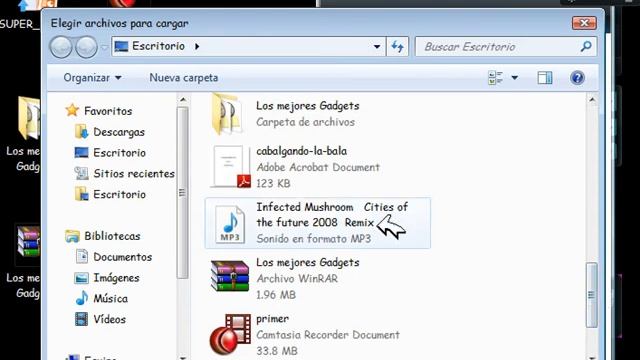Screen dimensions: 640x360
Task: Open the Organizar menu
Action: click(92, 78)
